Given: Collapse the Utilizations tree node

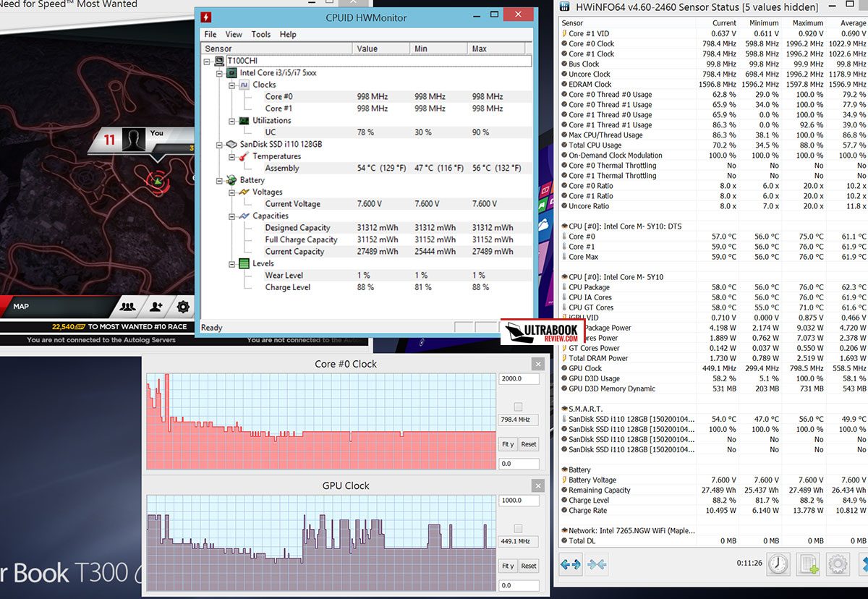Looking at the screenshot, I should click(x=232, y=121).
